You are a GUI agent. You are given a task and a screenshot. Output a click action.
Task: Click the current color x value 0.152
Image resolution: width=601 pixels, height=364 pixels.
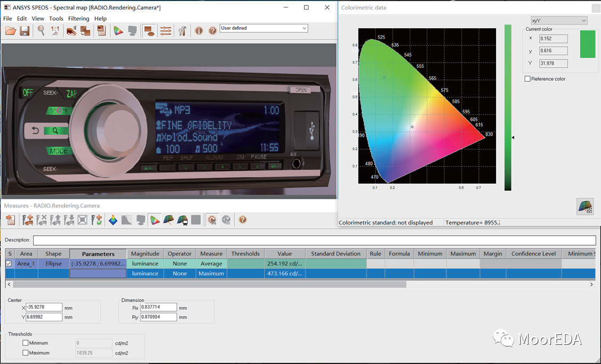tap(553, 39)
